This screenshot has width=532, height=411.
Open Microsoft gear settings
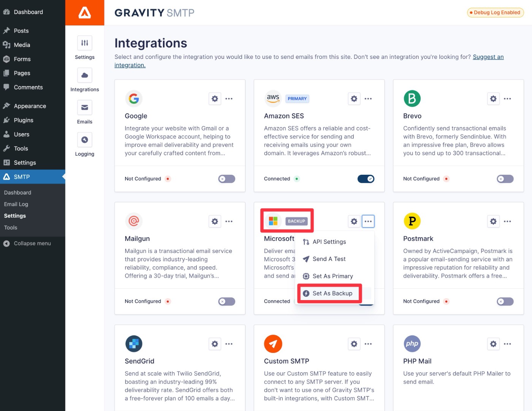point(354,221)
